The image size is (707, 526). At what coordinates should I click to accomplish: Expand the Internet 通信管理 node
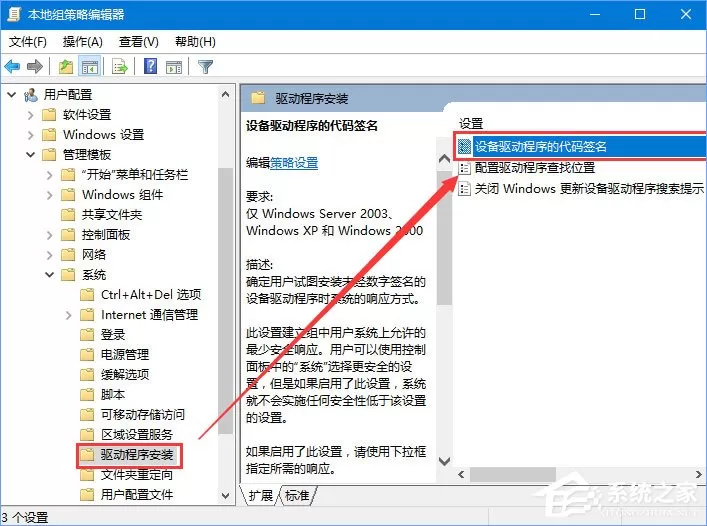[x=68, y=315]
